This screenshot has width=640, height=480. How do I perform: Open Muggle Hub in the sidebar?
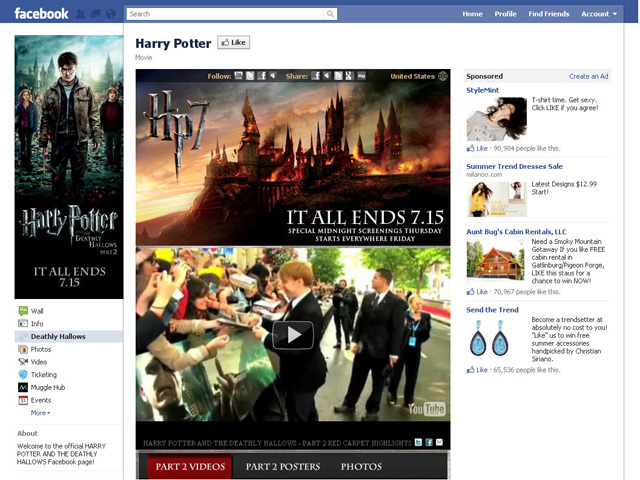(x=48, y=387)
